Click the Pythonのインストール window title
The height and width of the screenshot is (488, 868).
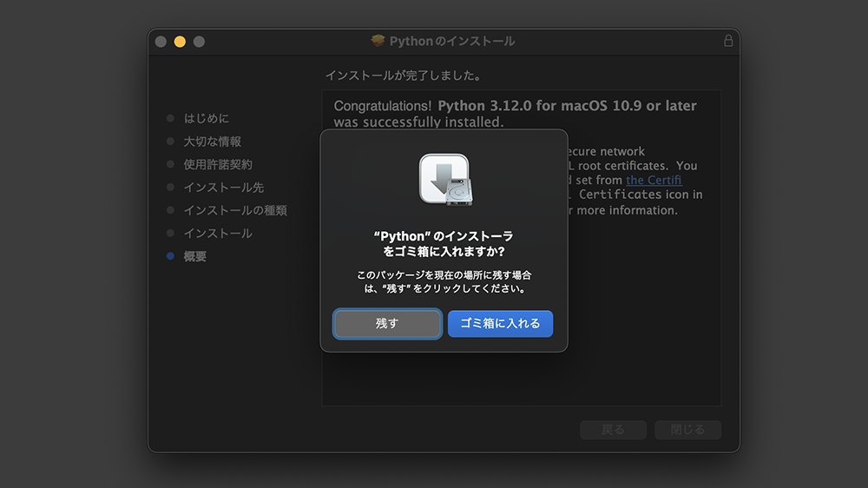pyautogui.click(x=451, y=41)
